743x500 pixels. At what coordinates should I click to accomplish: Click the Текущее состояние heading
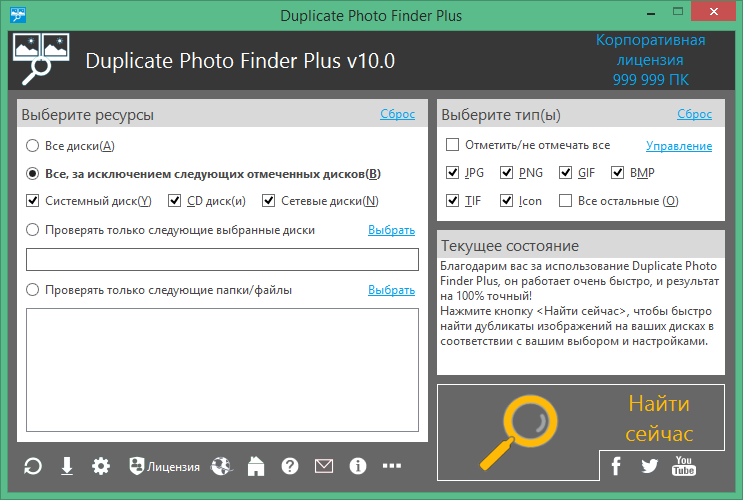click(510, 246)
